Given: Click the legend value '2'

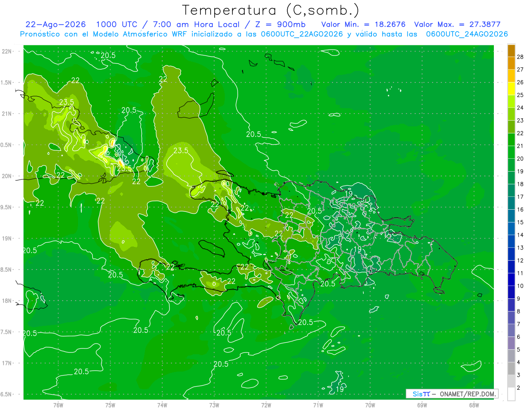Looking at the screenshot, I should click(519, 388).
